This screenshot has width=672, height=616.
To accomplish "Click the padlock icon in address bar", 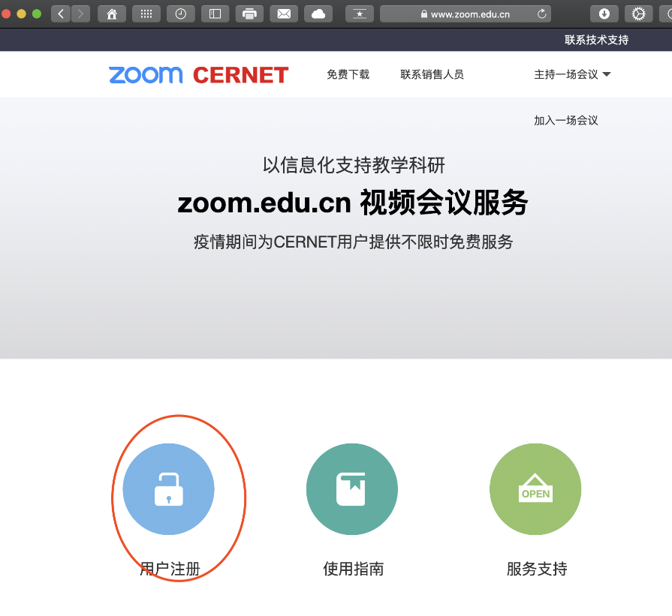I will tap(424, 14).
